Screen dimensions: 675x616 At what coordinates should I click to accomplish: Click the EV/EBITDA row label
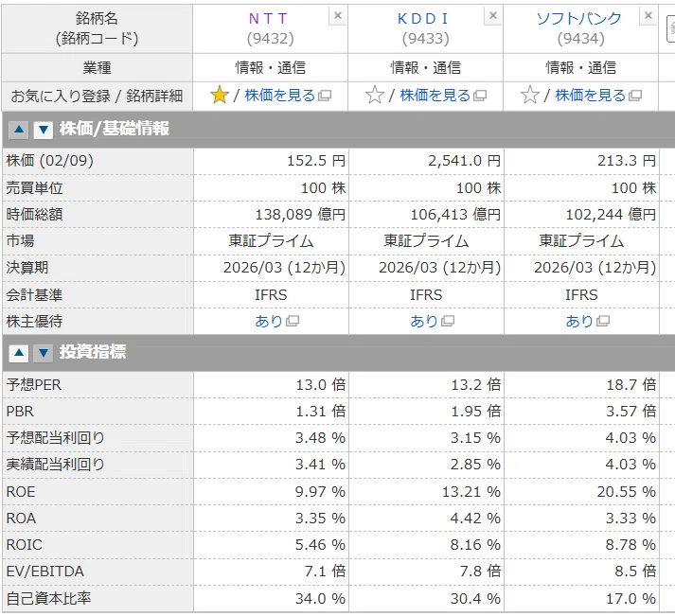click(x=45, y=571)
